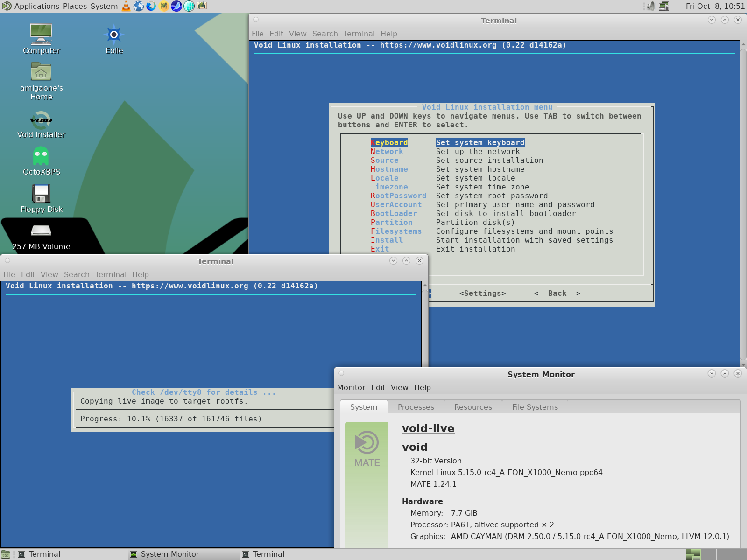
Task: Open Edit menu in System Monitor
Action: click(378, 387)
